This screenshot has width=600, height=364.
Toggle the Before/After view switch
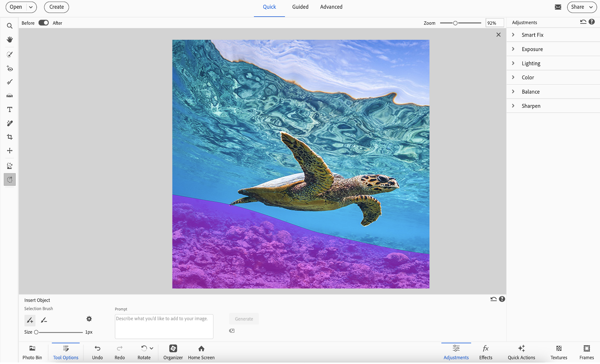pyautogui.click(x=44, y=23)
